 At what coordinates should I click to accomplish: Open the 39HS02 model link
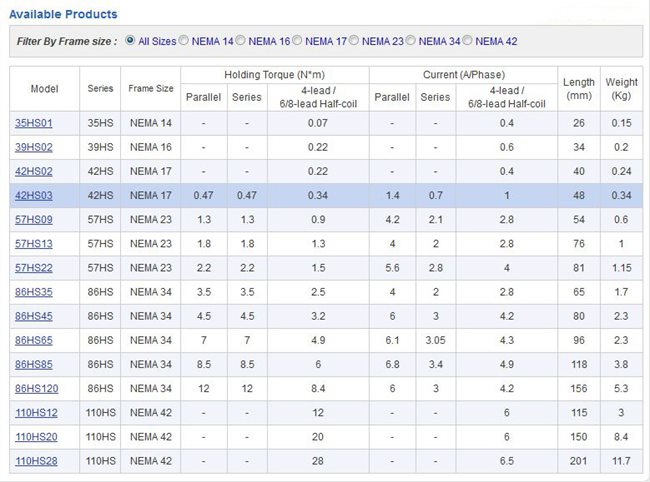pyautogui.click(x=34, y=147)
